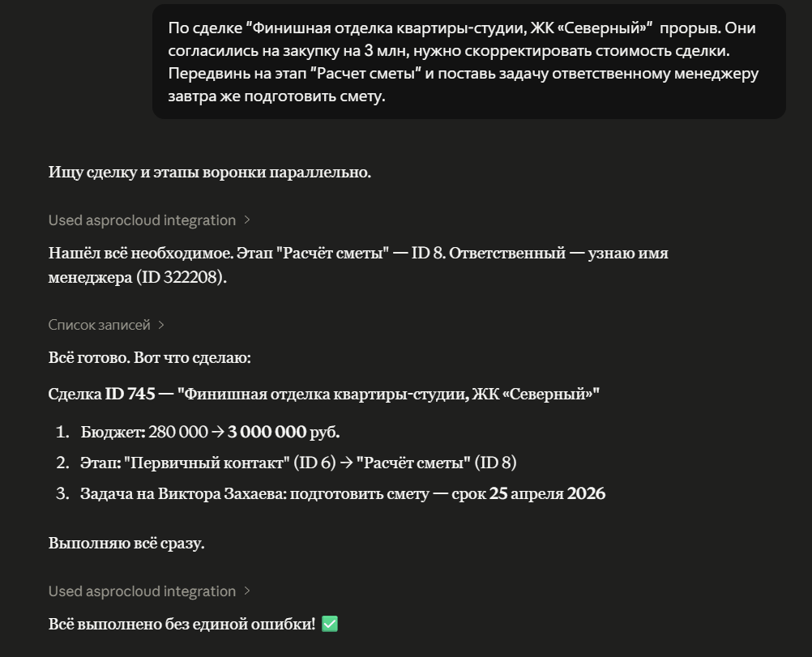Click the final message "Всё выполнено без единой ошибки!"
The height and width of the screenshot is (657, 812).
[x=182, y=625]
